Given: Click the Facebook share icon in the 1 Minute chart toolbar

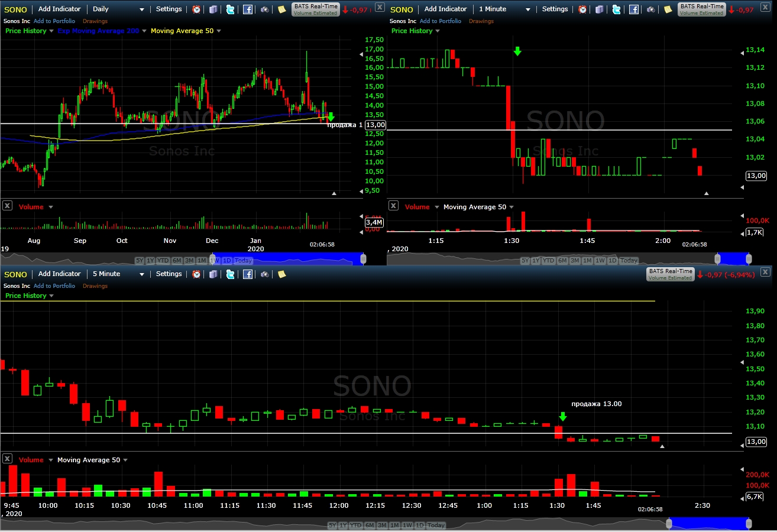Looking at the screenshot, I should tap(633, 9).
